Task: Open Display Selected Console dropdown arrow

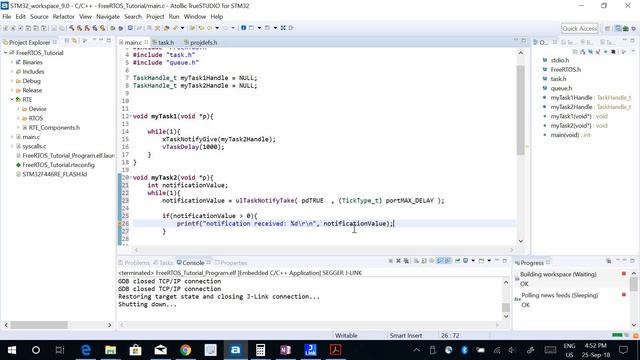Action: click(473, 261)
